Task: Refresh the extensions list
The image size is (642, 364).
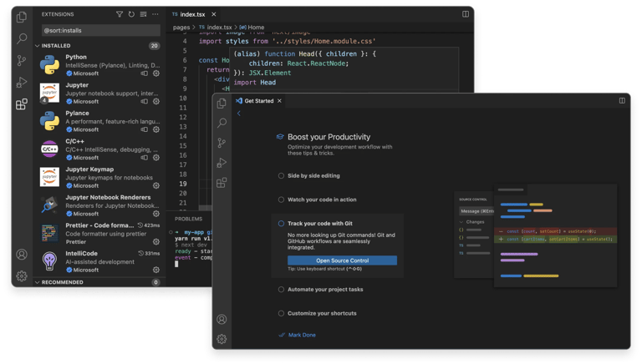Action: click(x=131, y=14)
